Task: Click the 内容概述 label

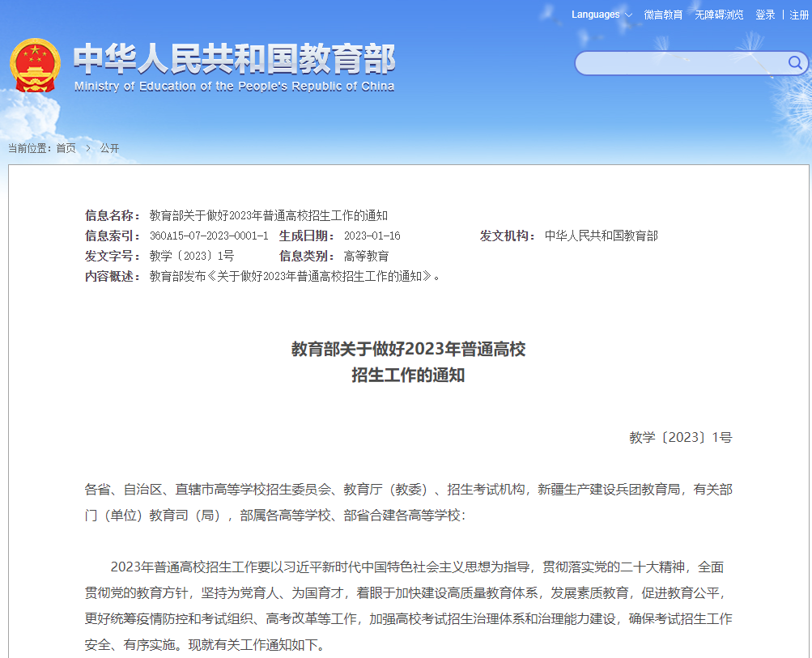Action: tap(113, 277)
